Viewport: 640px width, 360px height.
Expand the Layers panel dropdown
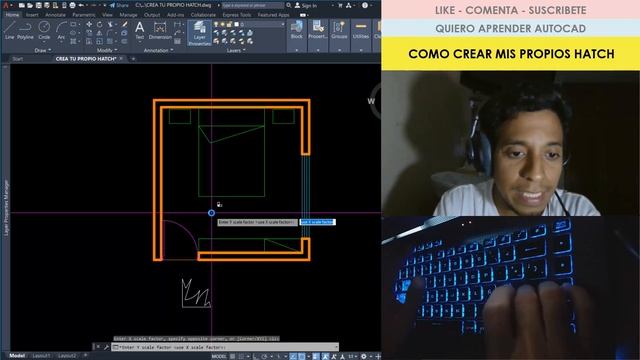pyautogui.click(x=236, y=50)
